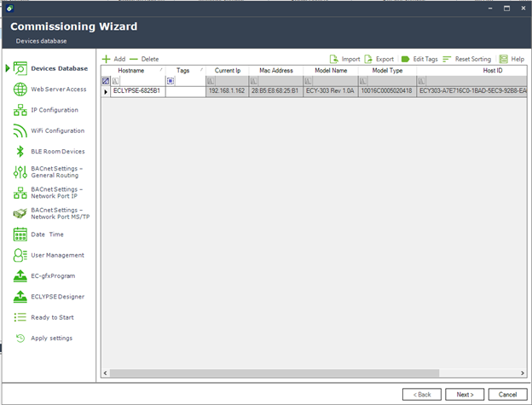Open the EC-gfxProgram upload icon

pos(20,276)
